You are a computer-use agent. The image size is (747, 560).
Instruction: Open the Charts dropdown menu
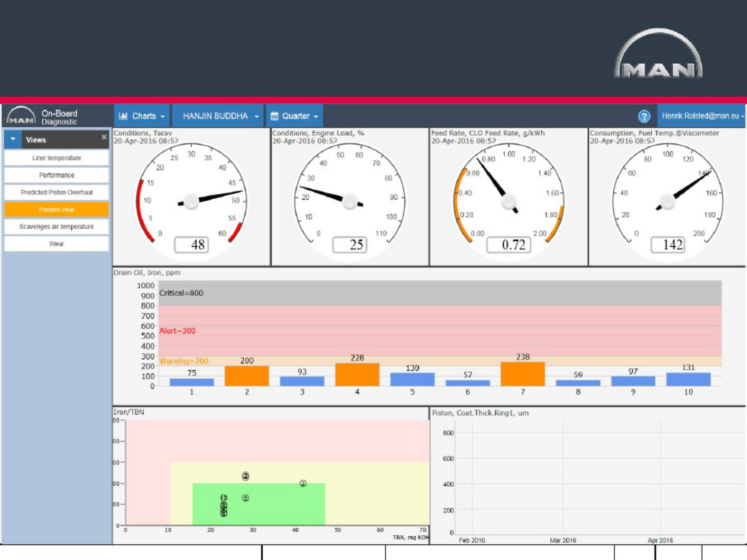(142, 116)
